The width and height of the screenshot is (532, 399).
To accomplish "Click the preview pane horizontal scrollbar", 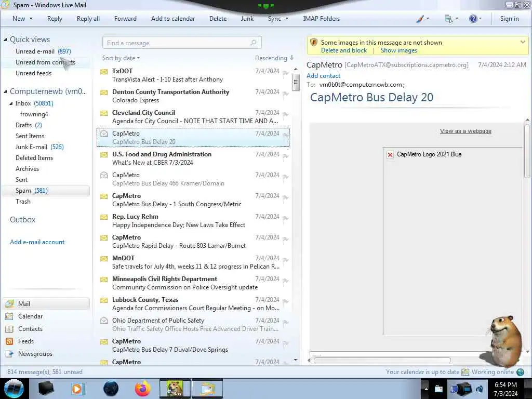I will (x=382, y=361).
